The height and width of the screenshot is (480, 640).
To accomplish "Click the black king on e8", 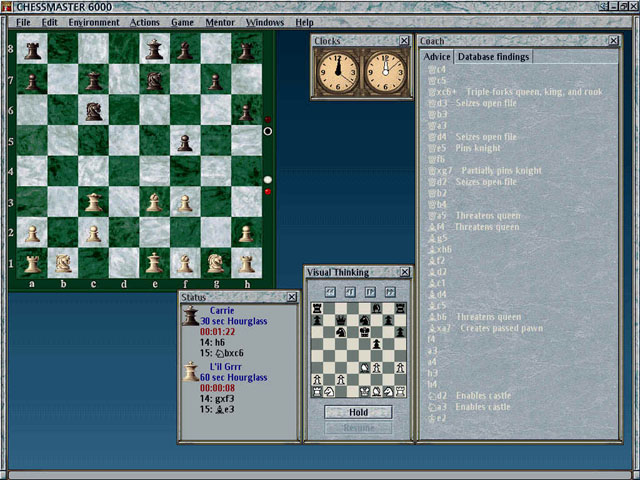I will (x=154, y=49).
